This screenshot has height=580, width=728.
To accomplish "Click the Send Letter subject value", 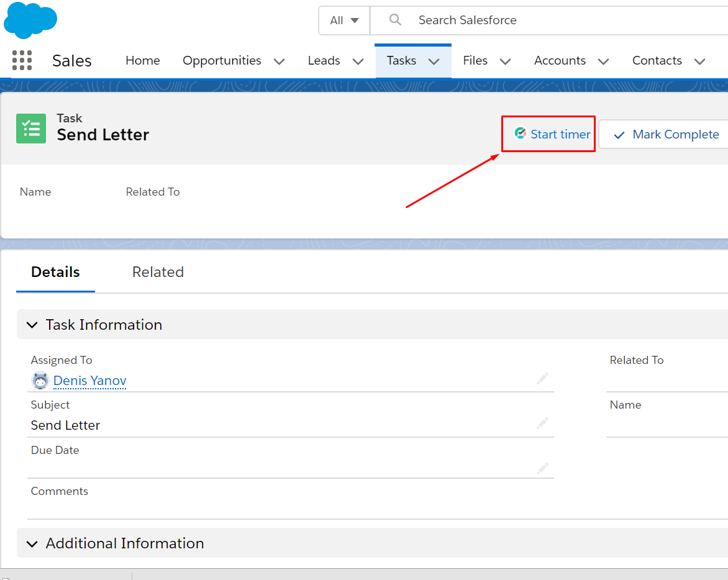I will point(65,425).
